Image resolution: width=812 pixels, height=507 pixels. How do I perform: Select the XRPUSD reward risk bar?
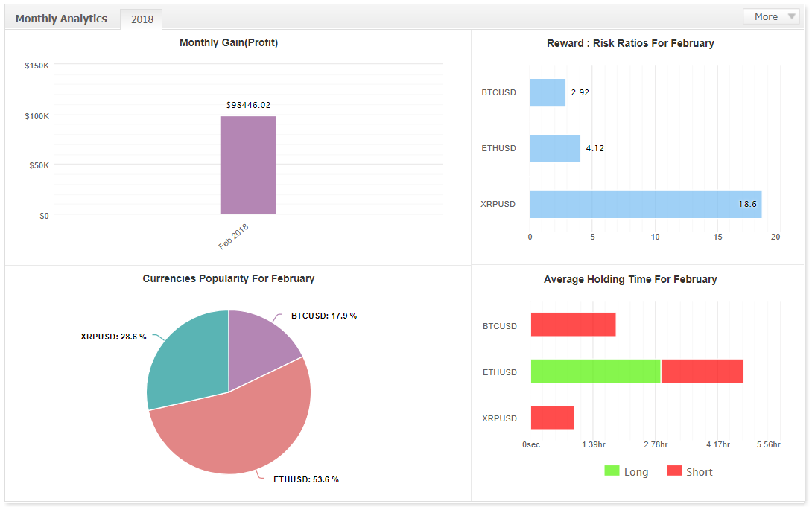tap(645, 204)
